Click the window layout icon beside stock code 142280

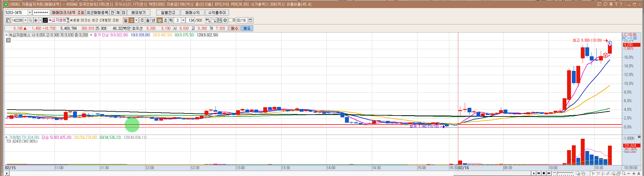click(x=8, y=20)
